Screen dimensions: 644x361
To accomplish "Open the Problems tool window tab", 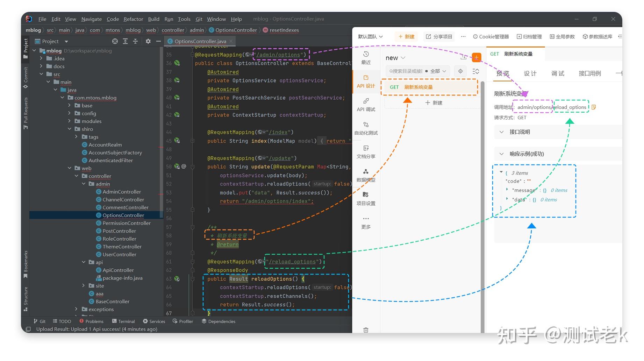I will point(91,321).
